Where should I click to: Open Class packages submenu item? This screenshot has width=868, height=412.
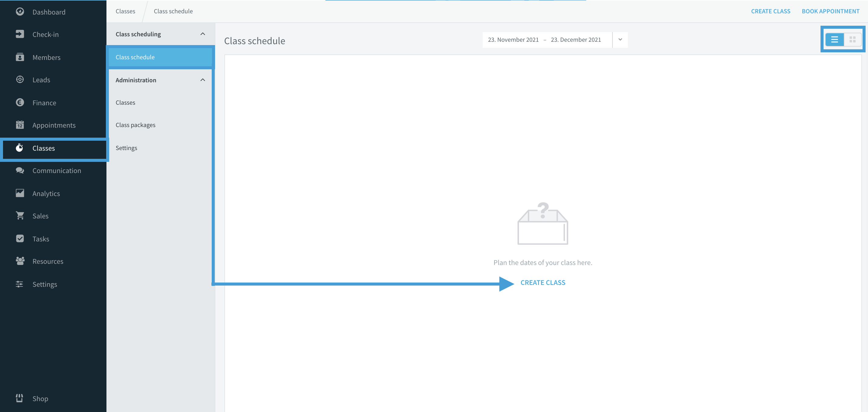pos(135,125)
